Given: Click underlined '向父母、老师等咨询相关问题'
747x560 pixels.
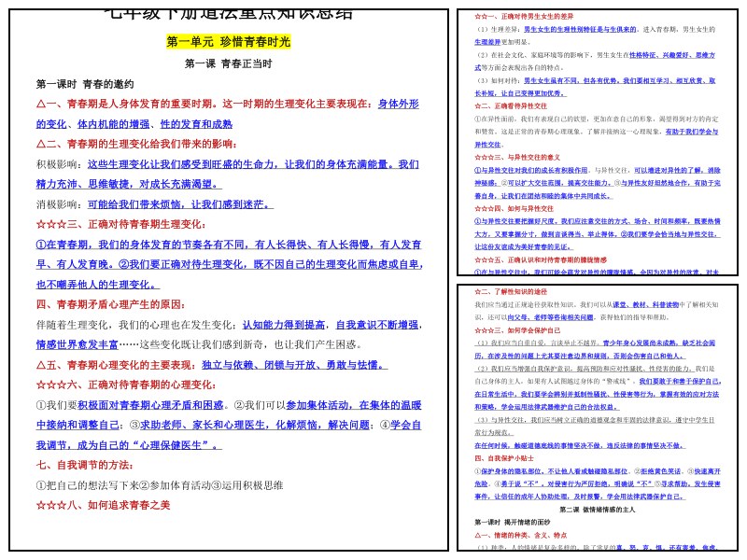Looking at the screenshot, I should (551, 317).
